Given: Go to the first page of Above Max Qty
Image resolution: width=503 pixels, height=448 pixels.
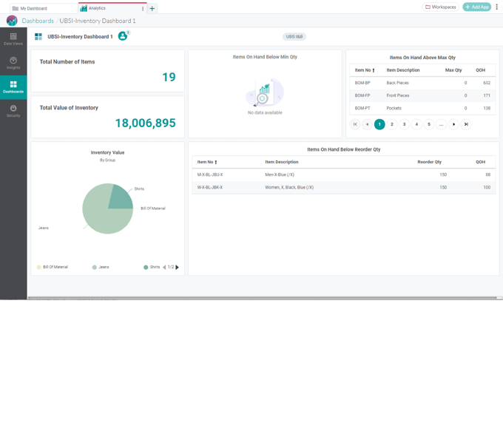Looking at the screenshot, I should (355, 124).
